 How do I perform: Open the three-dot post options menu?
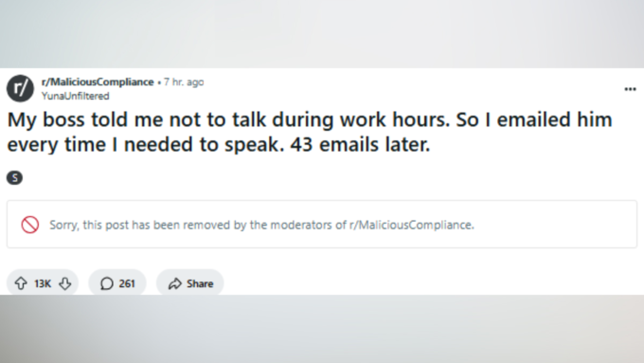[x=630, y=89]
